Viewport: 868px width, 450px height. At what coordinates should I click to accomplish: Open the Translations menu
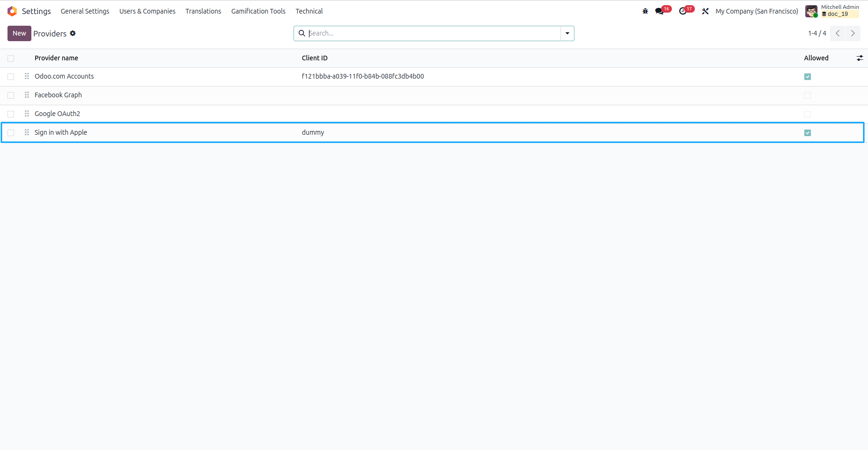click(x=203, y=11)
